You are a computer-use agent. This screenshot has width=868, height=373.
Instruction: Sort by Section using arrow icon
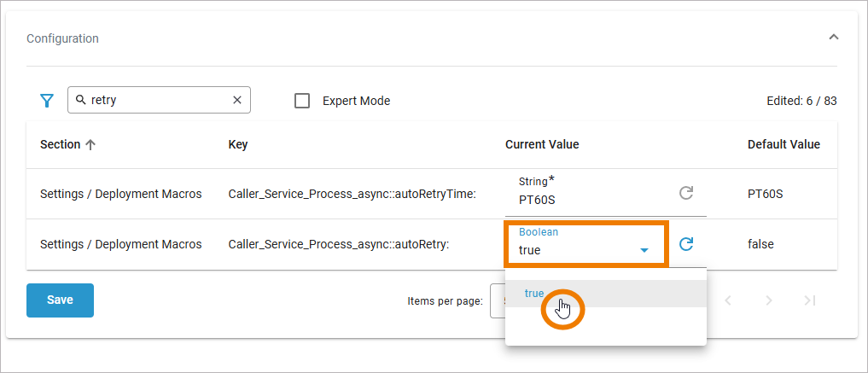(x=90, y=144)
